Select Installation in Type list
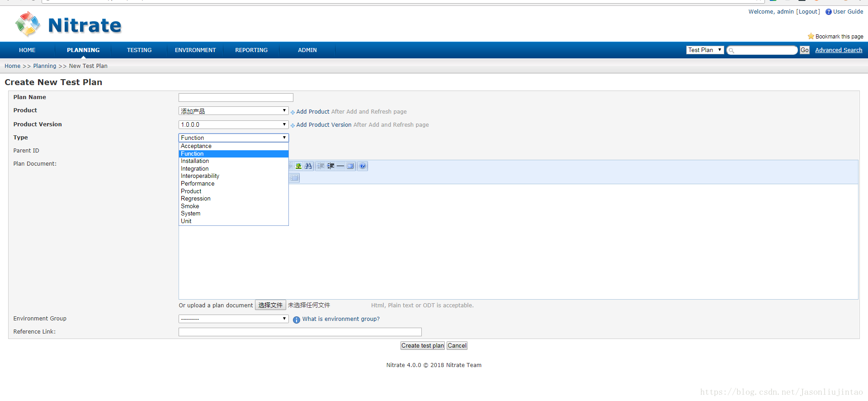The width and height of the screenshot is (868, 401). 233,161
